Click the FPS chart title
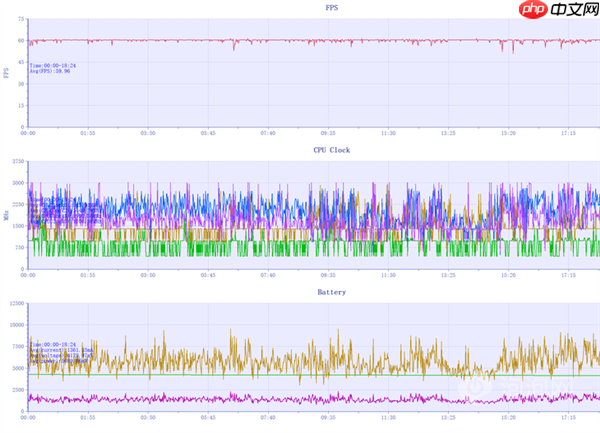Viewport: 600px width, 433px height. click(x=331, y=8)
